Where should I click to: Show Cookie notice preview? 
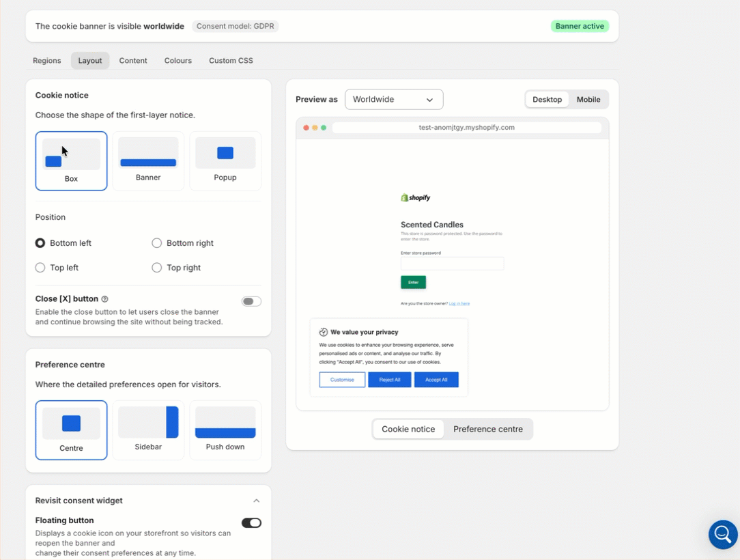point(408,429)
